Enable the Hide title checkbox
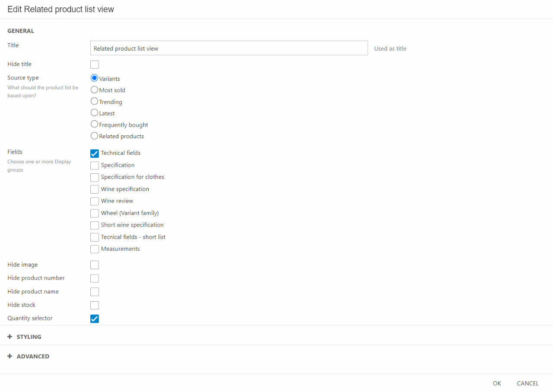 click(x=95, y=65)
